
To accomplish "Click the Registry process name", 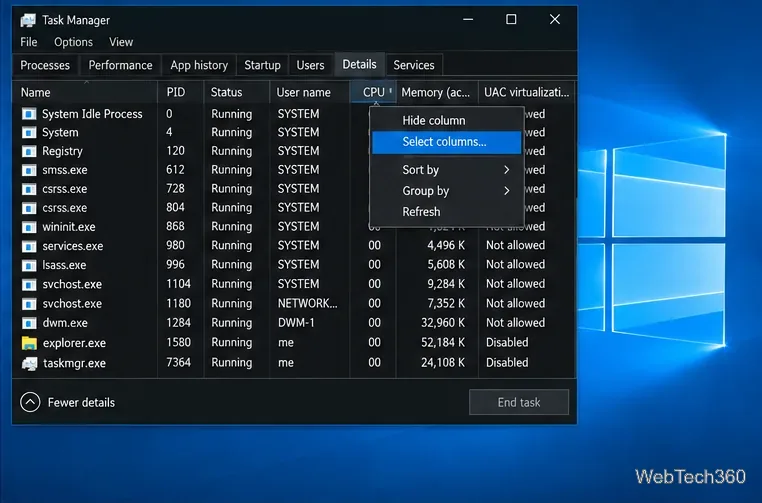I will click(x=62, y=152).
